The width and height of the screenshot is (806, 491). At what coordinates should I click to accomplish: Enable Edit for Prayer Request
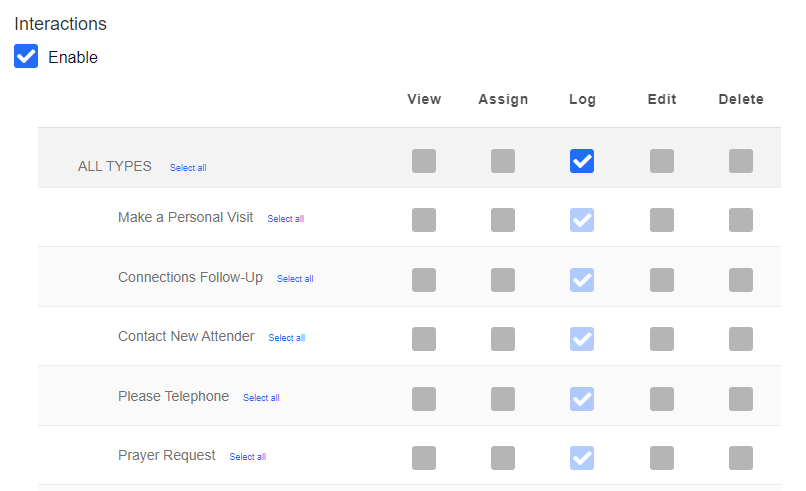click(662, 458)
